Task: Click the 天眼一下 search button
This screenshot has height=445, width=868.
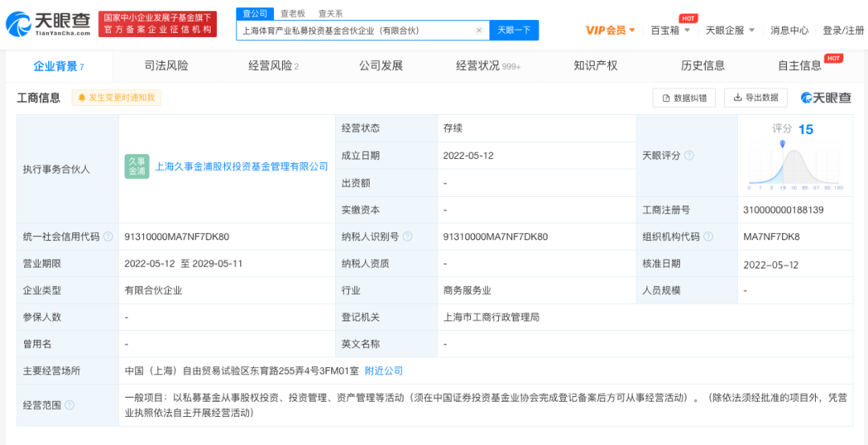Action: click(x=514, y=31)
